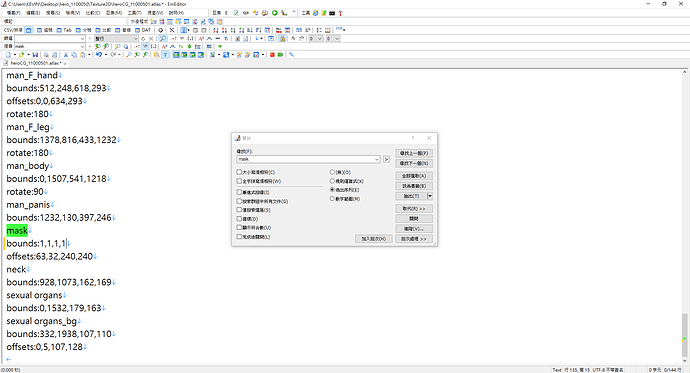Image resolution: width=690 pixels, height=373 pixels.
Task: Select the heroCG_11000501.atlas document tab
Action: [35, 63]
